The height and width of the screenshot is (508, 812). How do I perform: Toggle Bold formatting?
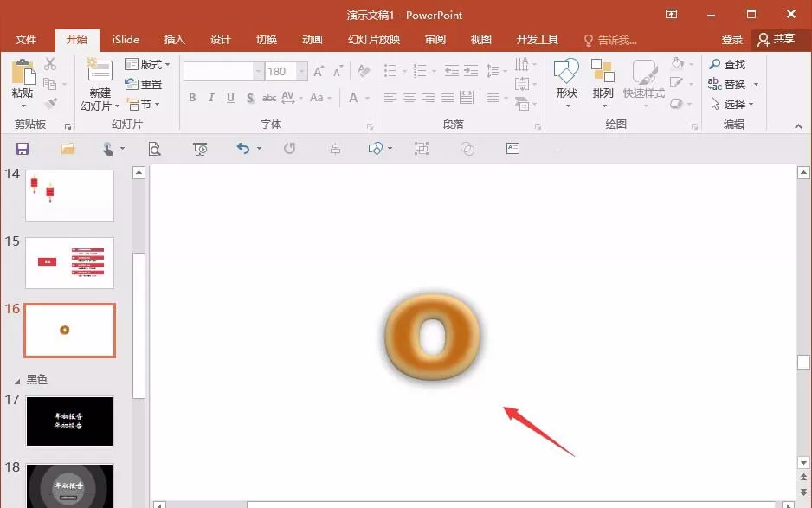[x=192, y=97]
